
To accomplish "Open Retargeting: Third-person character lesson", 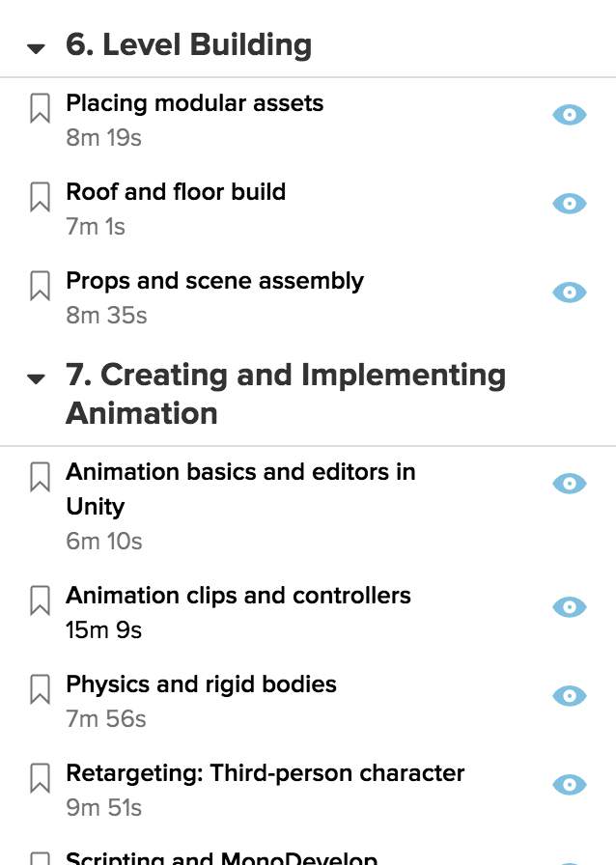I will (266, 773).
